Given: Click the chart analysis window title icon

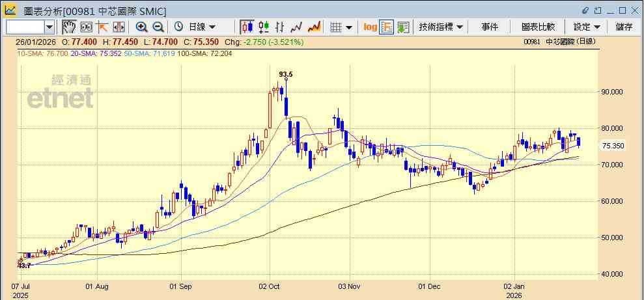Looking at the screenshot, I should coord(10,10).
